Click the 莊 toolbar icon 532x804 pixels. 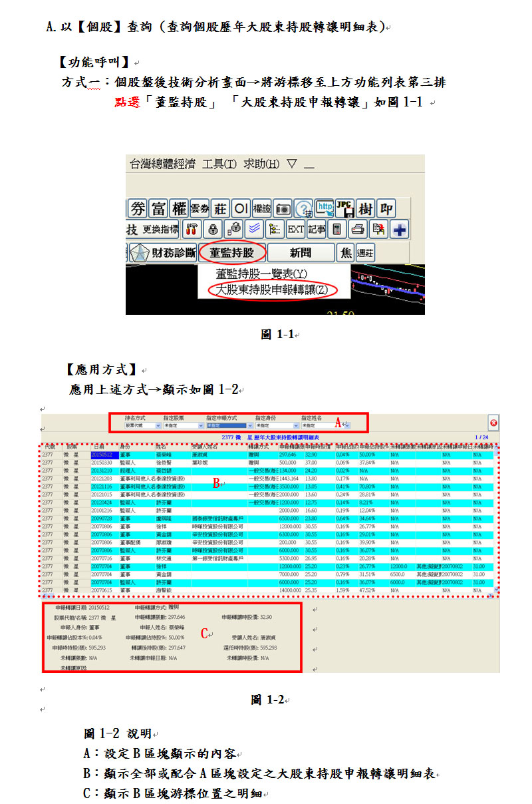coord(221,208)
